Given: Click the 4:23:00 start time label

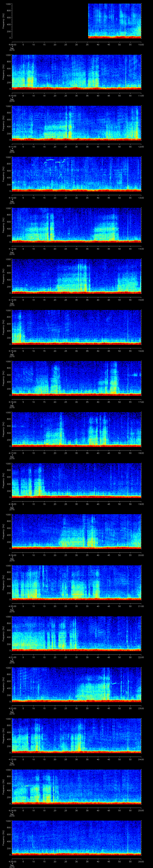Looking at the screenshot, I should [x=12, y=759].
